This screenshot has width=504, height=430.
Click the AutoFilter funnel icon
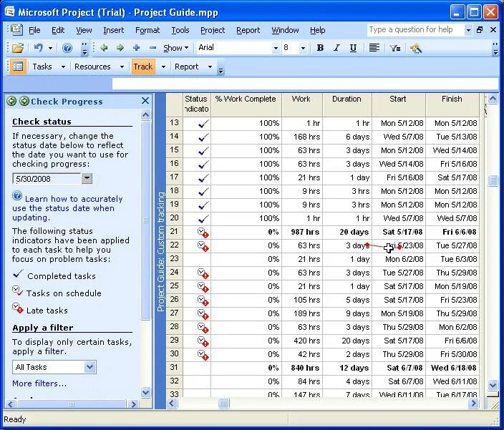[394, 48]
